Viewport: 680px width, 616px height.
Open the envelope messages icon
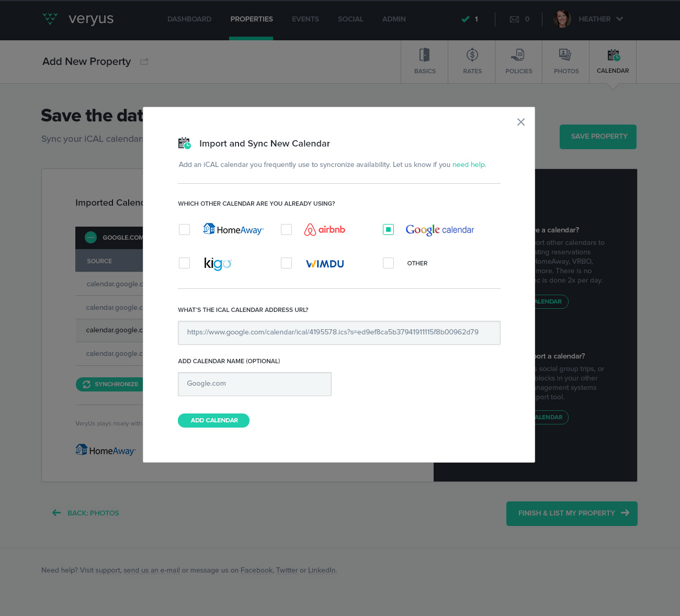515,19
